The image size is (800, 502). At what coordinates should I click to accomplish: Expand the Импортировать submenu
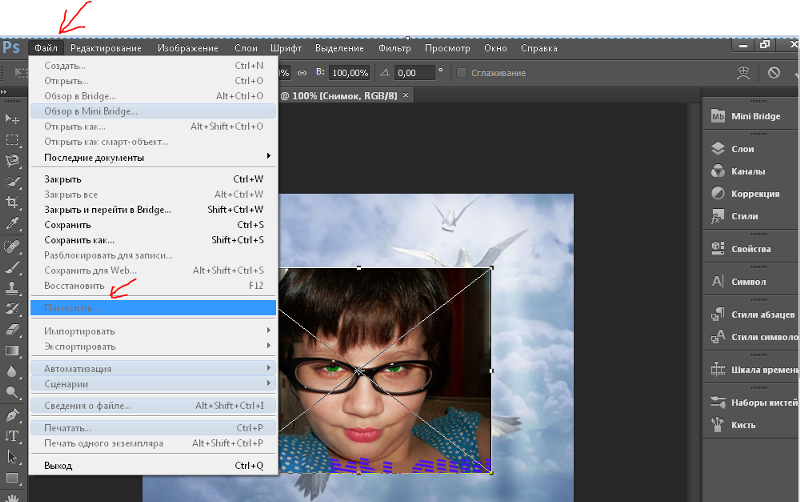tap(153, 331)
